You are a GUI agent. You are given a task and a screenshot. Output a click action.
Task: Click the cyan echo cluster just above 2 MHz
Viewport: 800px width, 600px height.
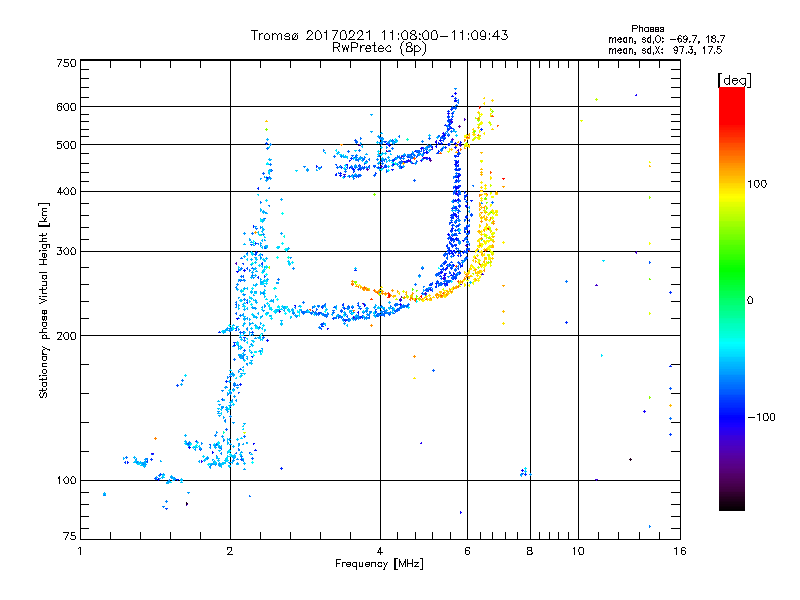[x=251, y=291]
